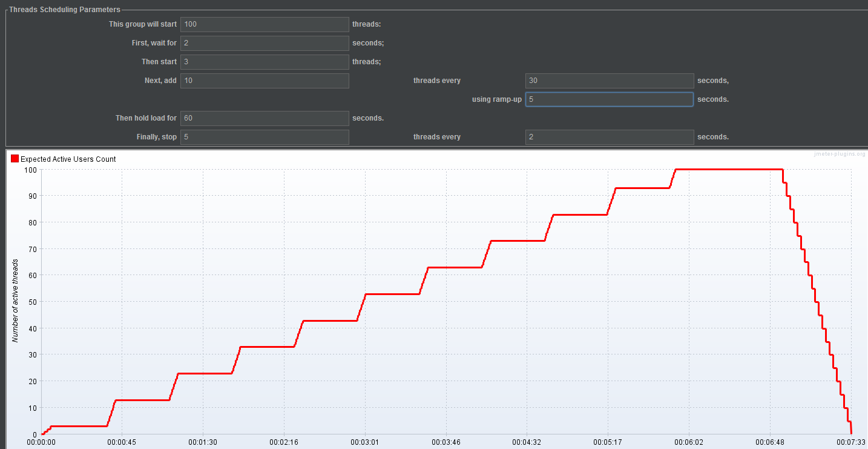Click the "Next, add" threads field

(264, 80)
